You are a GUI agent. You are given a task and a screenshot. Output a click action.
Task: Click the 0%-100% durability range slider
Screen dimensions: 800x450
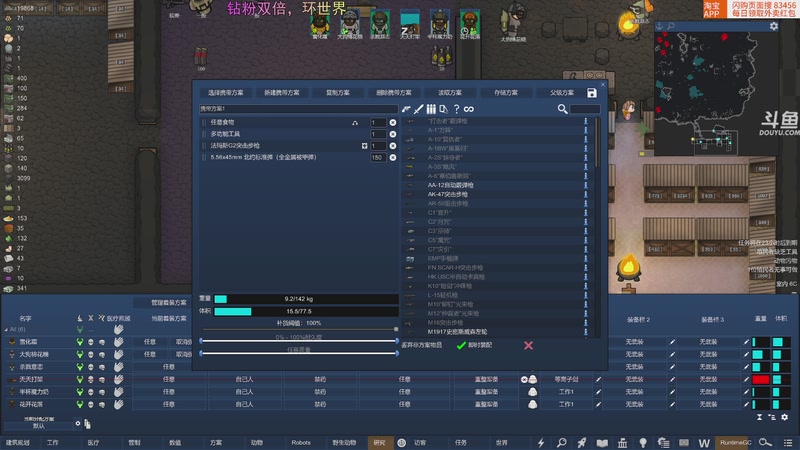click(299, 341)
